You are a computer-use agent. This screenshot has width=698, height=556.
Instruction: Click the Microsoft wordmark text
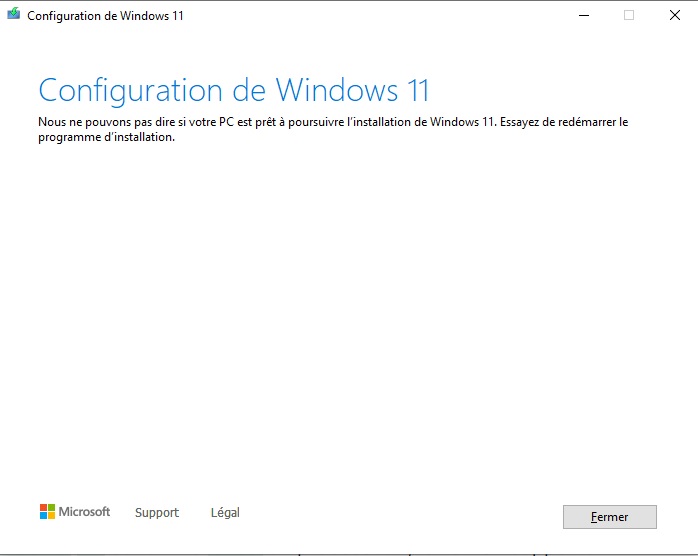(x=84, y=511)
